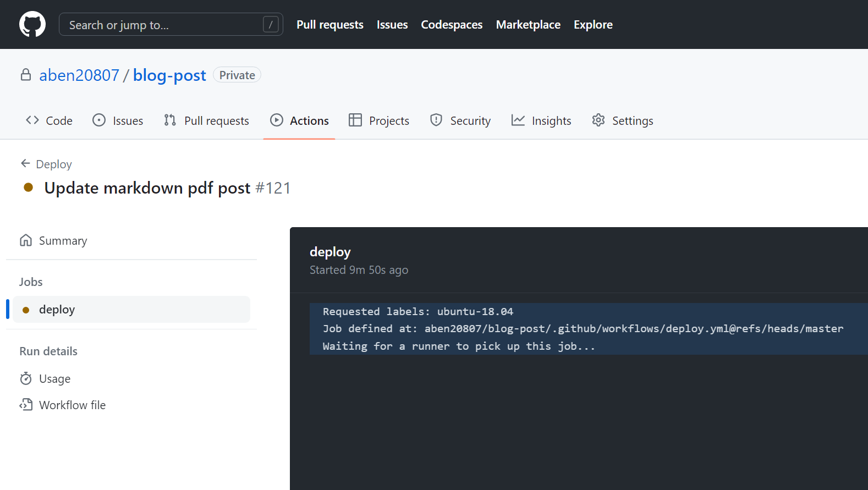Select the deploy job in the sidebar
Image resolution: width=868 pixels, height=490 pixels.
131,310
